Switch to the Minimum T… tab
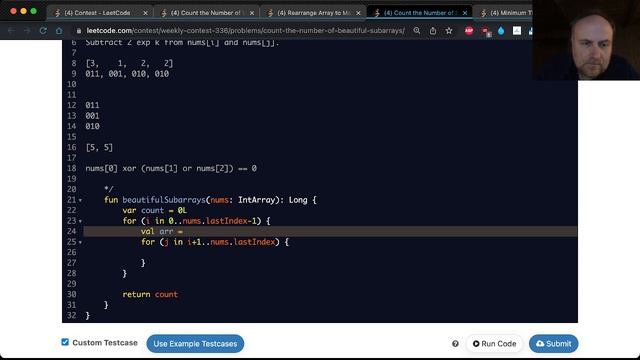Image resolution: width=640 pixels, height=360 pixels. 506,13
